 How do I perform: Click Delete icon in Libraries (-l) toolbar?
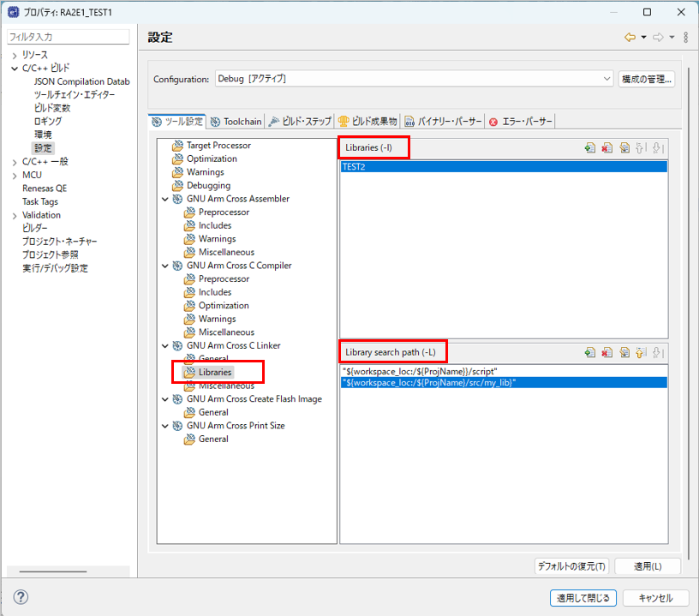607,148
